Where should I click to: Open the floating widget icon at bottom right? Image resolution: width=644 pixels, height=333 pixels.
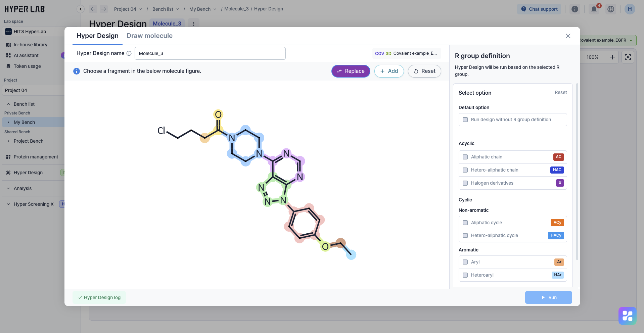pos(627,316)
